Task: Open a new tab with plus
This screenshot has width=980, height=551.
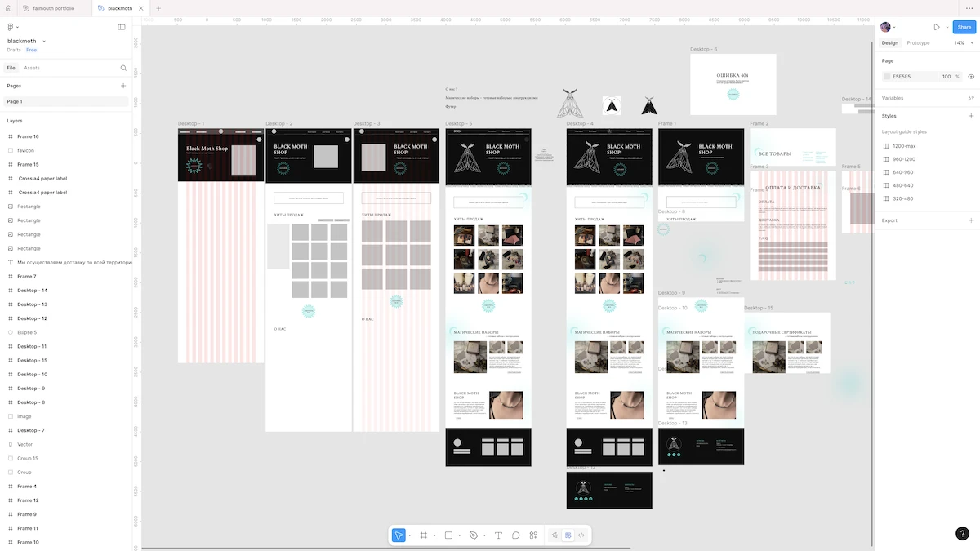Action: pyautogui.click(x=158, y=8)
